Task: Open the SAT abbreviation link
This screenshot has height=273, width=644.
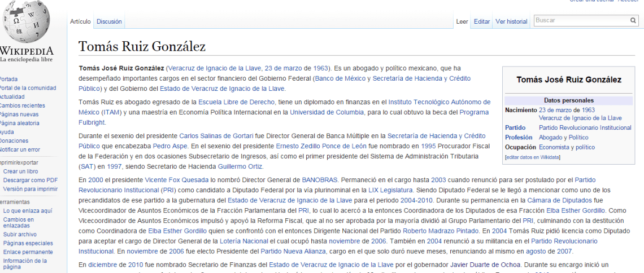Action: point(87,166)
